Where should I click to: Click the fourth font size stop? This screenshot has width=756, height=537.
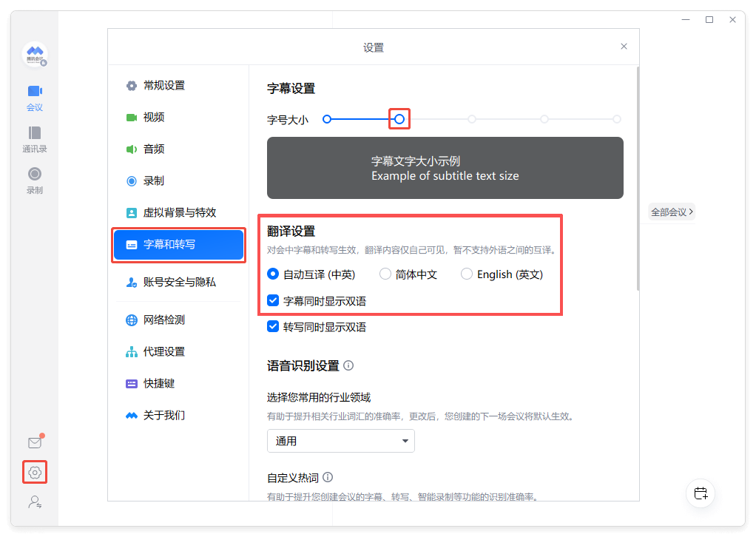click(x=544, y=119)
